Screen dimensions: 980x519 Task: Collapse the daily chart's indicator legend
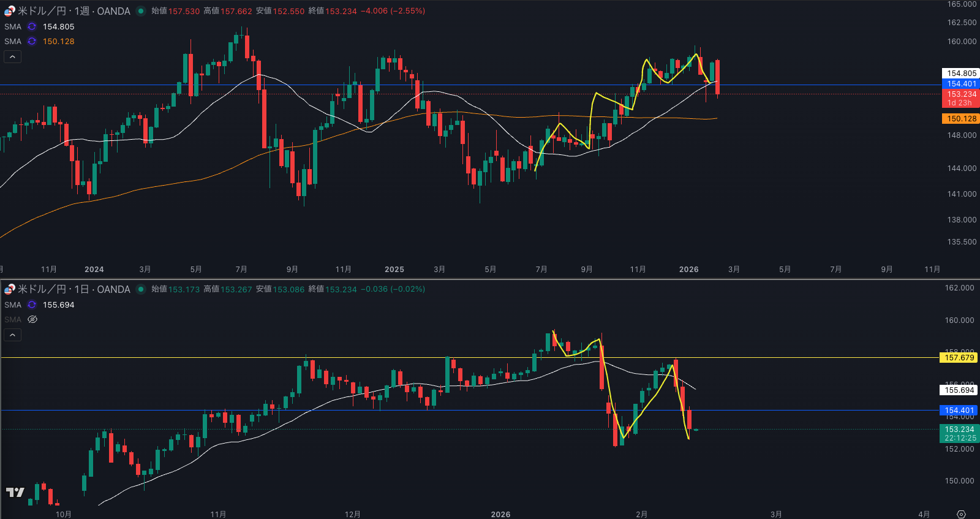12,335
